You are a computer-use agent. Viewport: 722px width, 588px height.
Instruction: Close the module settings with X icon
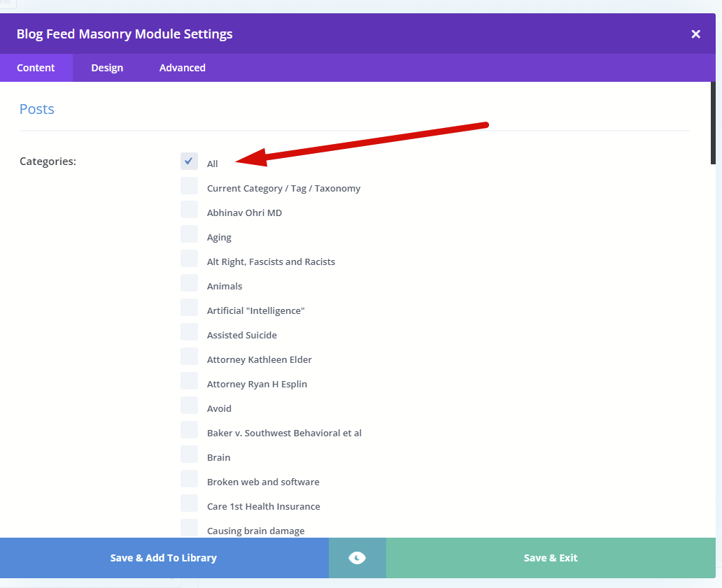click(x=695, y=34)
